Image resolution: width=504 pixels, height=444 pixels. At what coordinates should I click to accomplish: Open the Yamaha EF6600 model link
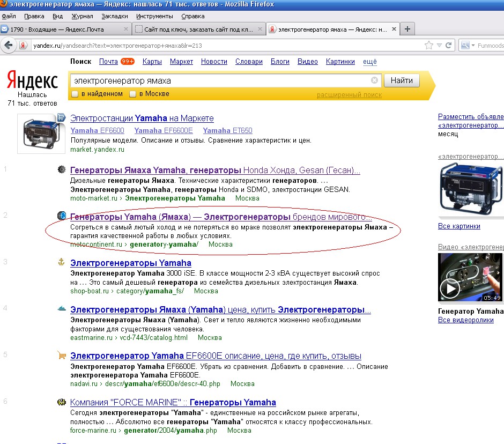[97, 130]
